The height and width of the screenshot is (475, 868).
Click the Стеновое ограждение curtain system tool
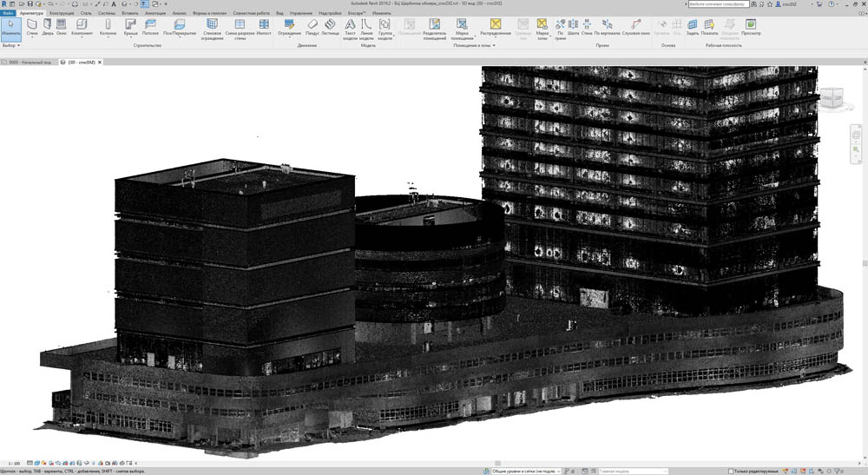212,29
